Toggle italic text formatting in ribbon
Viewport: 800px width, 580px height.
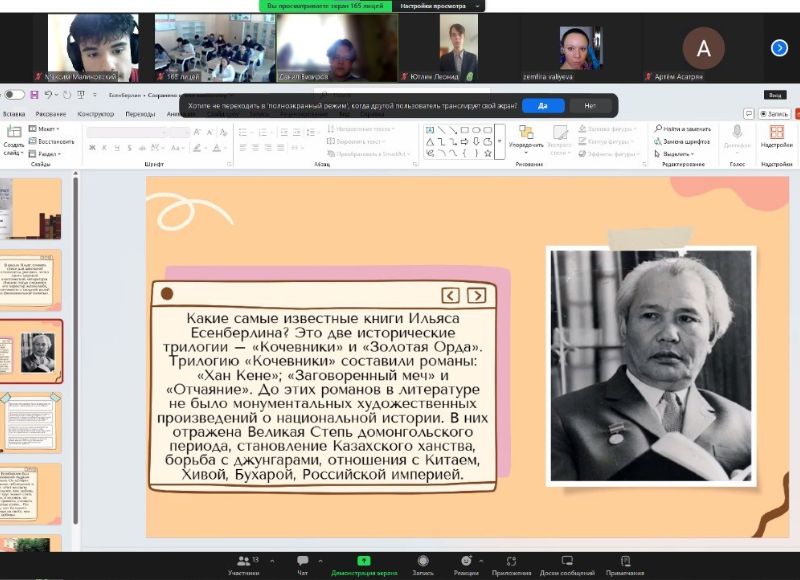click(105, 148)
